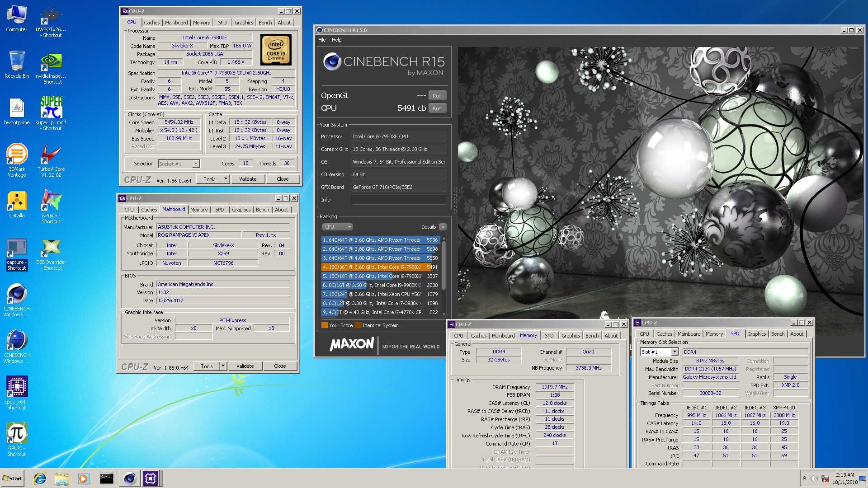This screenshot has height=488, width=868.
Task: Open the Computer desktop icon
Action: [17, 19]
